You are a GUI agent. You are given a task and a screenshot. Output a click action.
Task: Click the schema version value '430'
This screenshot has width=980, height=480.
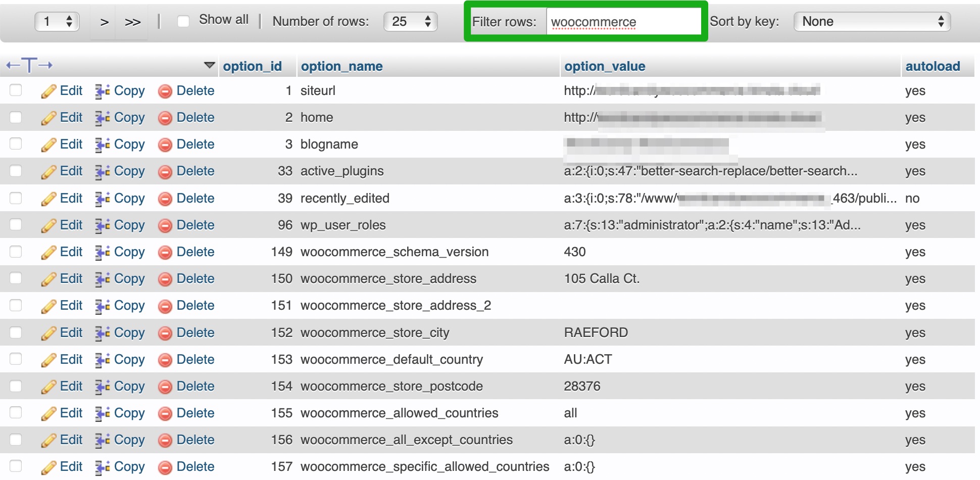tap(575, 252)
